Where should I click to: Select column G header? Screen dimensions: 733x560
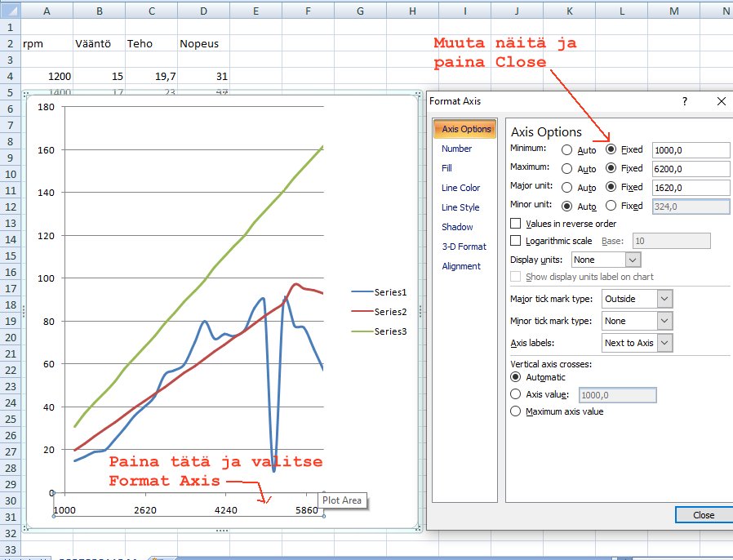click(360, 11)
